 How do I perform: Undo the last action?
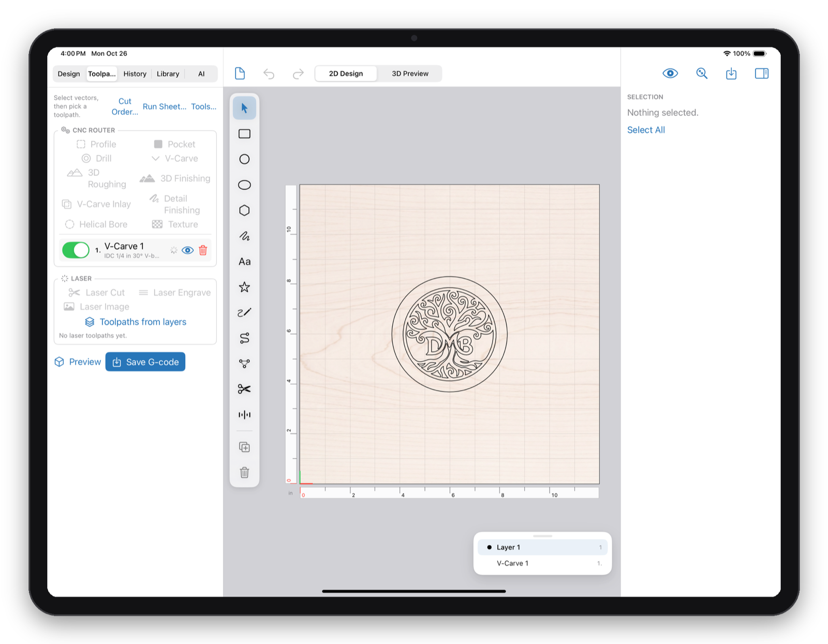tap(269, 74)
